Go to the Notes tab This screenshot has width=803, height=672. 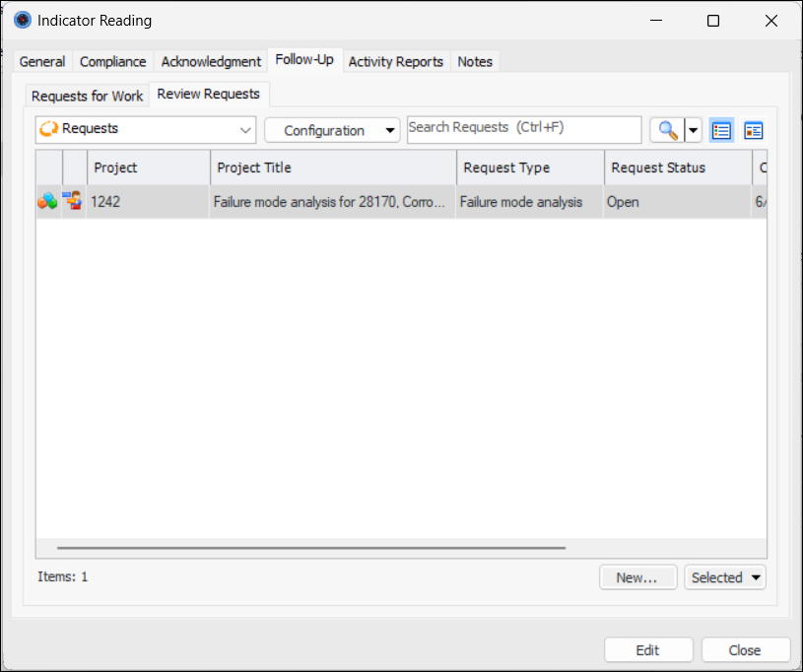(475, 61)
